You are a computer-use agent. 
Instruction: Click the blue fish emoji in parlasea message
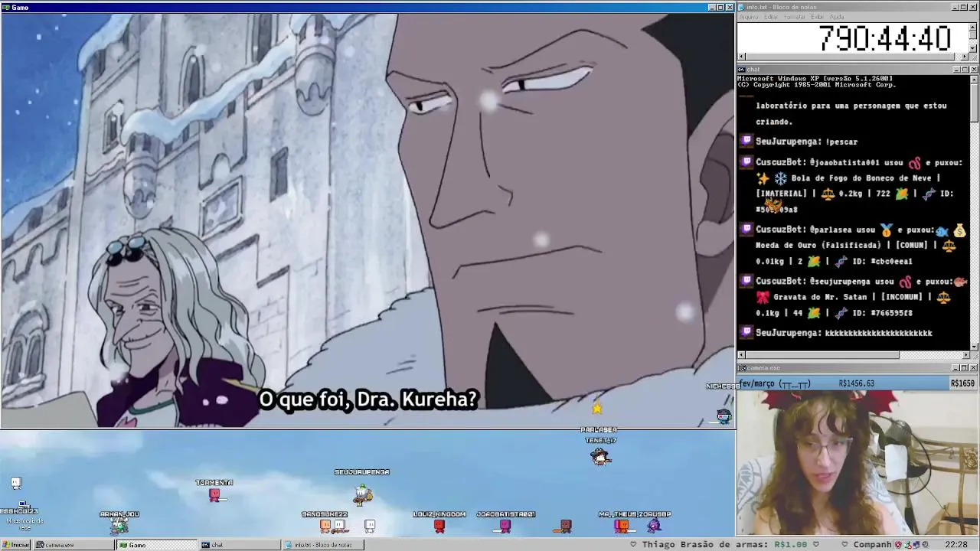[942, 230]
